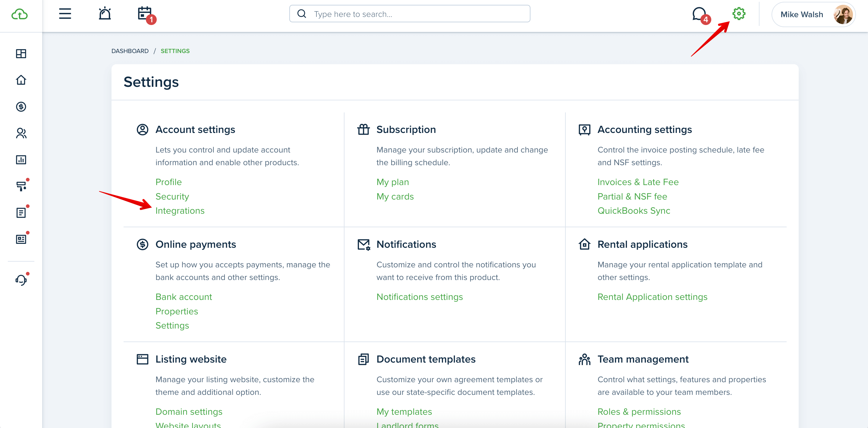Open Roles & permissions link
Screen dimensions: 868x428
pos(639,412)
